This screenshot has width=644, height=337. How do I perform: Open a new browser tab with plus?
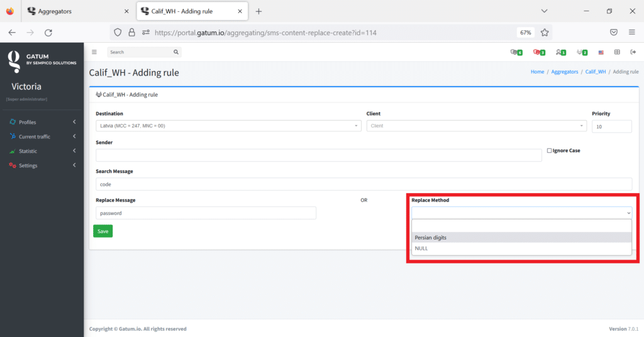click(258, 11)
